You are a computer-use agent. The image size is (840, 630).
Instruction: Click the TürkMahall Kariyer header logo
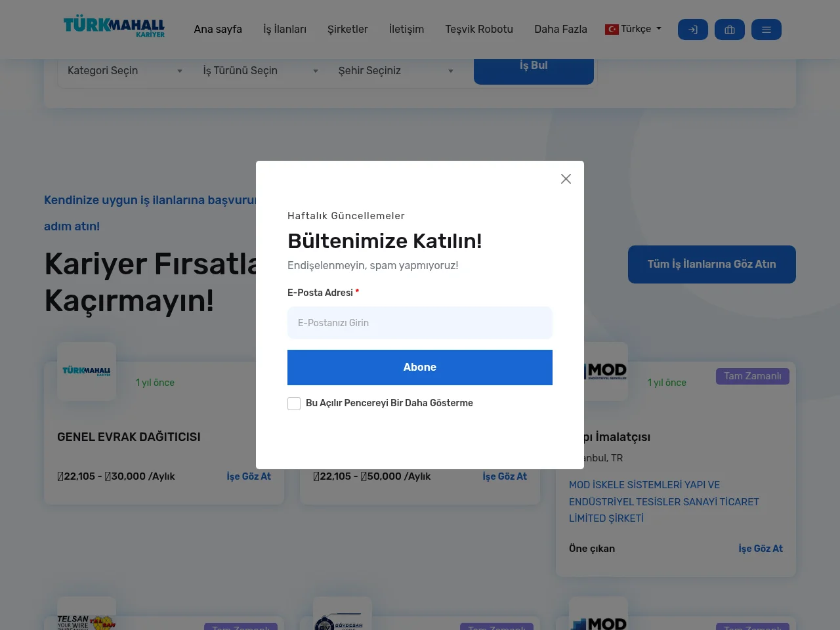(x=114, y=27)
